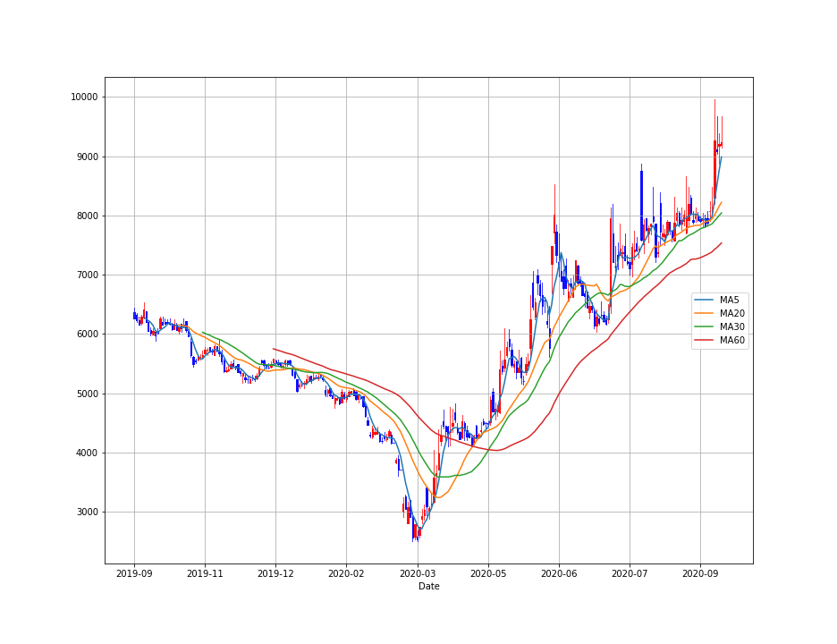The height and width of the screenshot is (644, 837).
Task: Click the MA60 legend label
Action: tap(731, 341)
